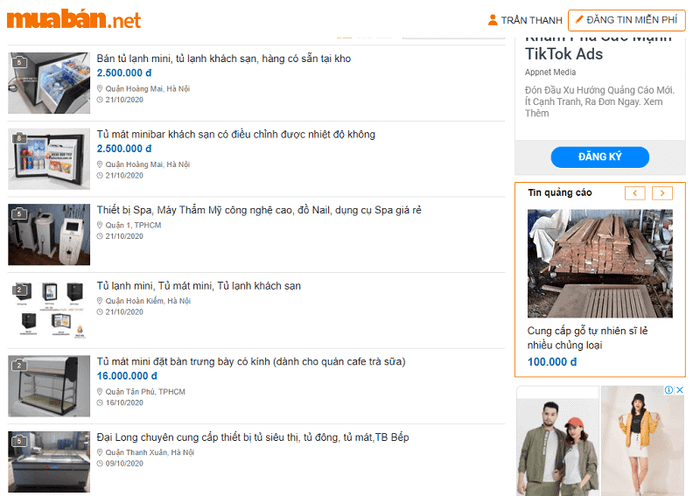The height and width of the screenshot is (496, 700).
Task: Click the Tin quảng cáo header label
Action: [560, 193]
